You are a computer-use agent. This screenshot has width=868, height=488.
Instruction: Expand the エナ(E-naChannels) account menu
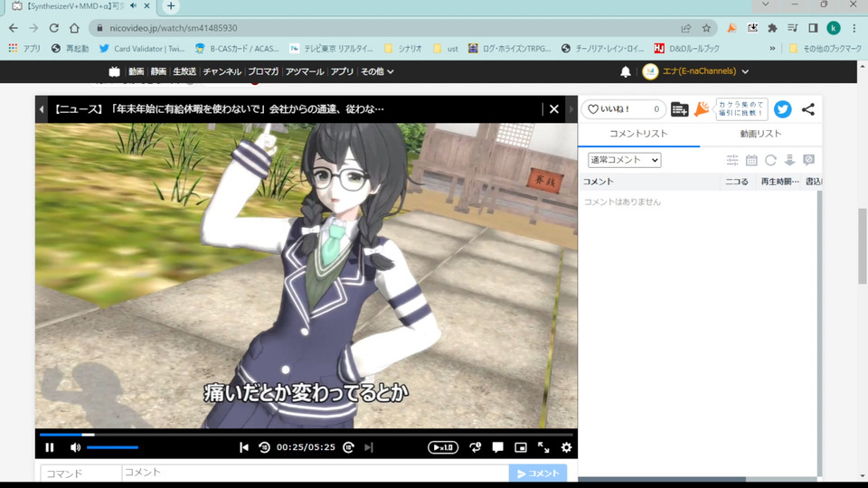[x=696, y=71]
